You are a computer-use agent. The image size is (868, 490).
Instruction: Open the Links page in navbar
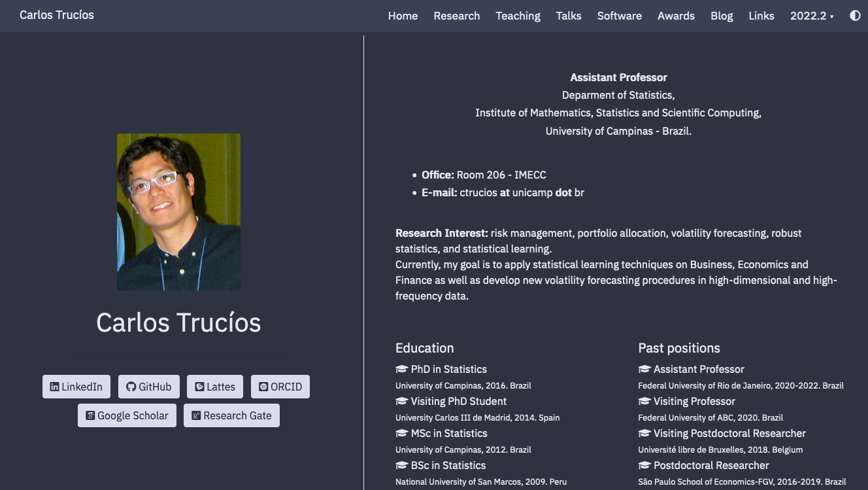[x=761, y=16]
